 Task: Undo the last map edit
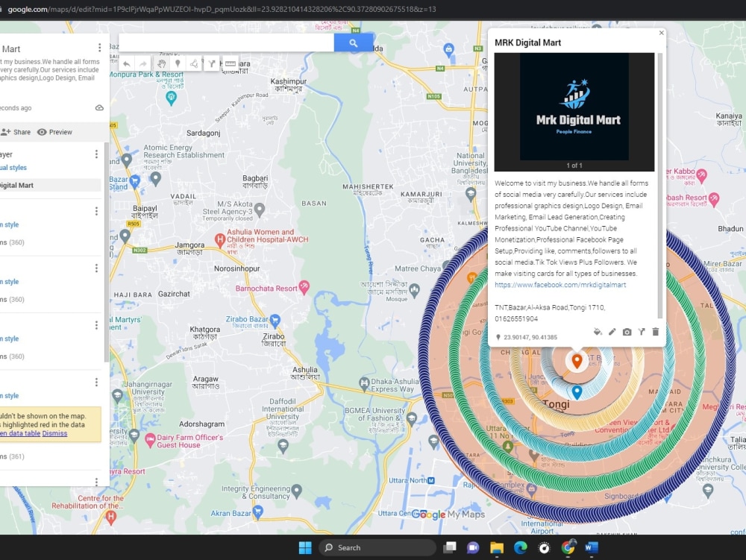[126, 63]
